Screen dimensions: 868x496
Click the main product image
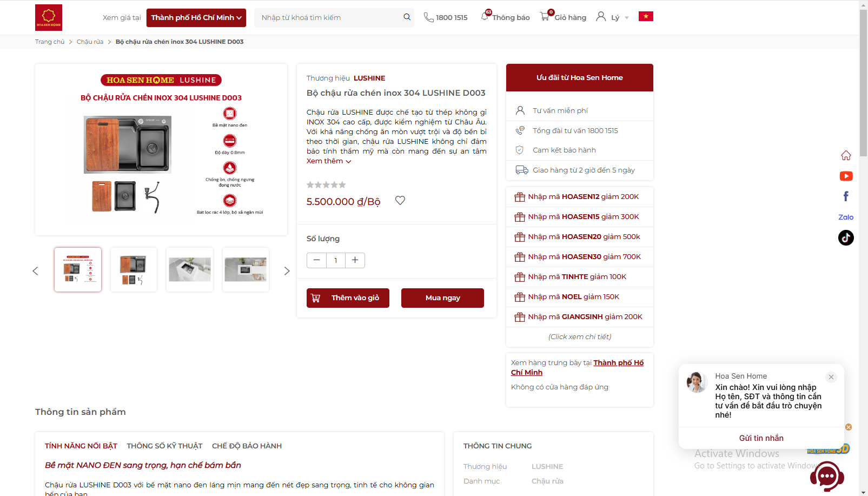[161, 149]
